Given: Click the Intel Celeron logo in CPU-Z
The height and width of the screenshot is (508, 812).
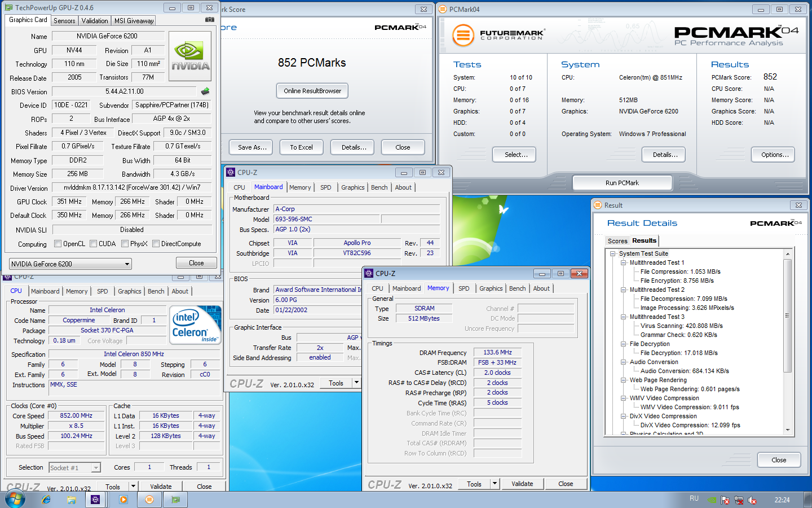Looking at the screenshot, I should (196, 325).
